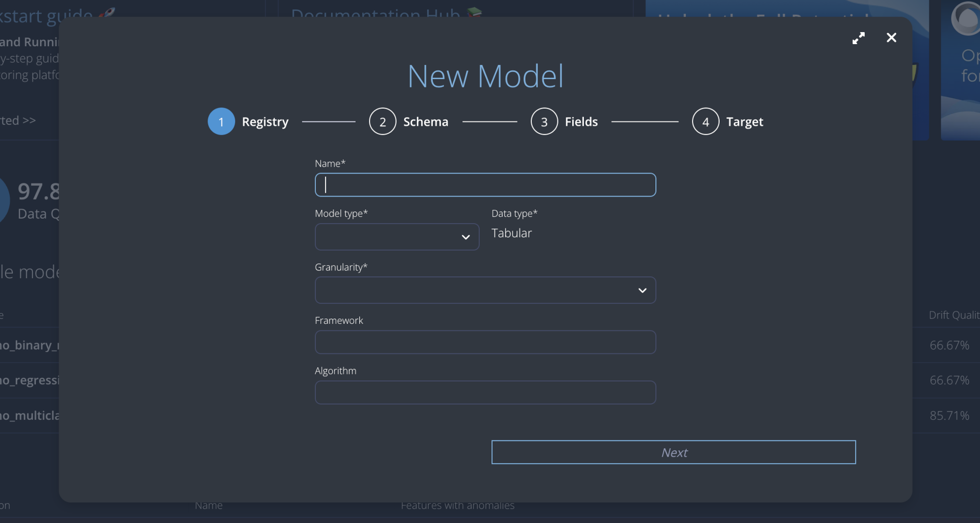The height and width of the screenshot is (523, 980).
Task: Open the Granularity dropdown
Action: (485, 290)
